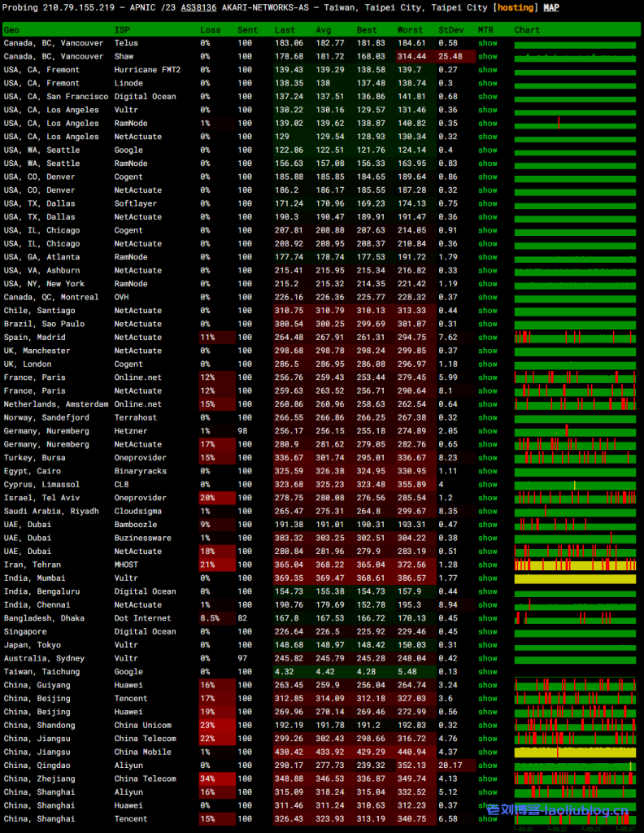Click the chart for Israel, Tel Aviv

[x=575, y=498]
